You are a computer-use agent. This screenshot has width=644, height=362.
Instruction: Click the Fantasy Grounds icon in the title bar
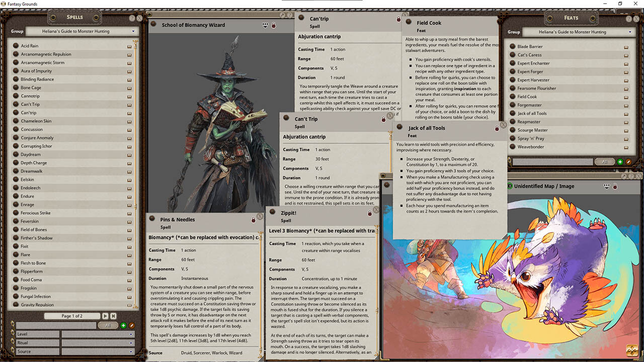point(4,4)
